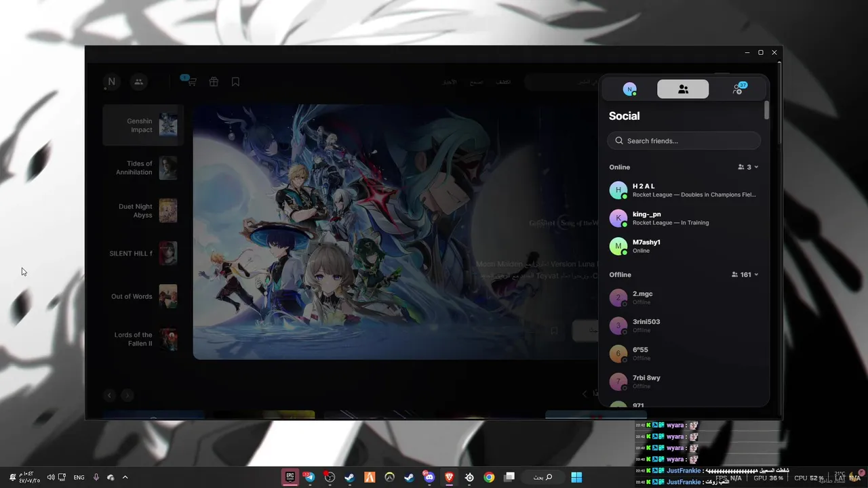Select Lords of the Fallen II entry

point(143,339)
